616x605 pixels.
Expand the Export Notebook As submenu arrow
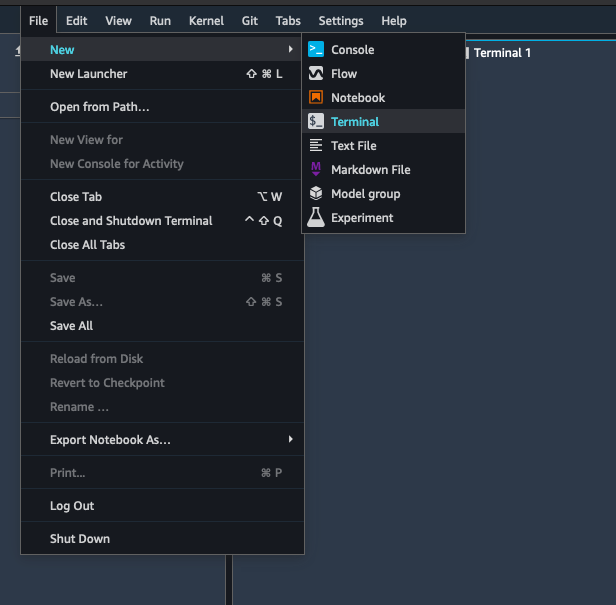click(x=290, y=439)
